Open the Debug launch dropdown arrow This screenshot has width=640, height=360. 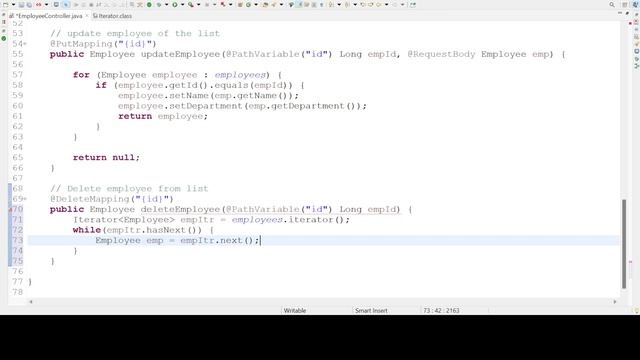coord(167,4)
